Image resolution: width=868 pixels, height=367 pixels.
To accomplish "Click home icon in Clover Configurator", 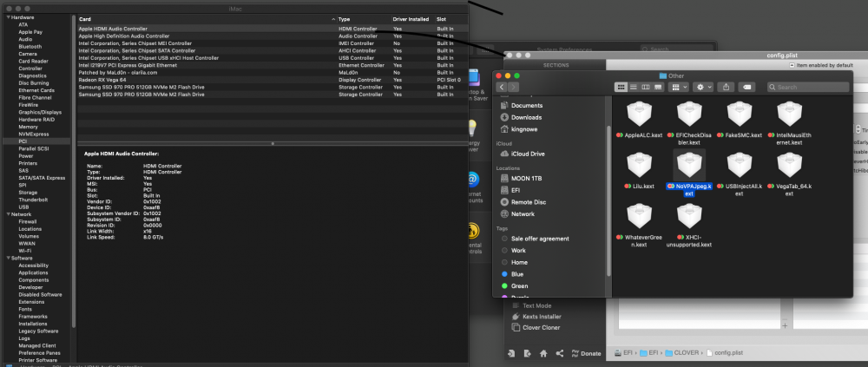I will pyautogui.click(x=543, y=353).
